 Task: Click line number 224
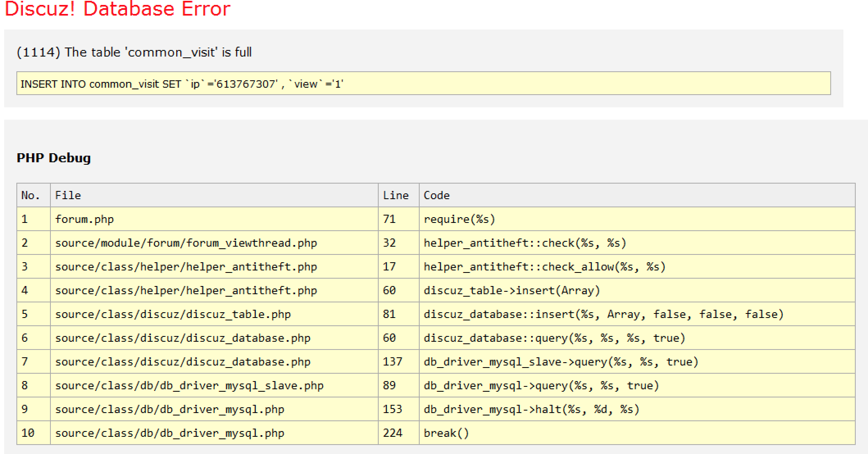[x=398, y=433]
